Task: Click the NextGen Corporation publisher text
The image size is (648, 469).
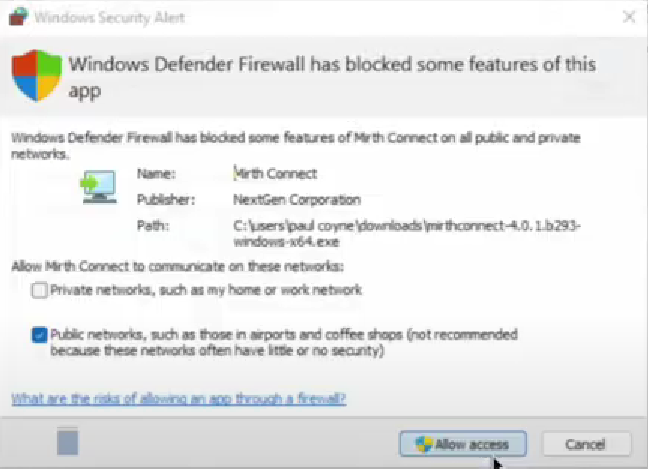Action: (x=297, y=200)
